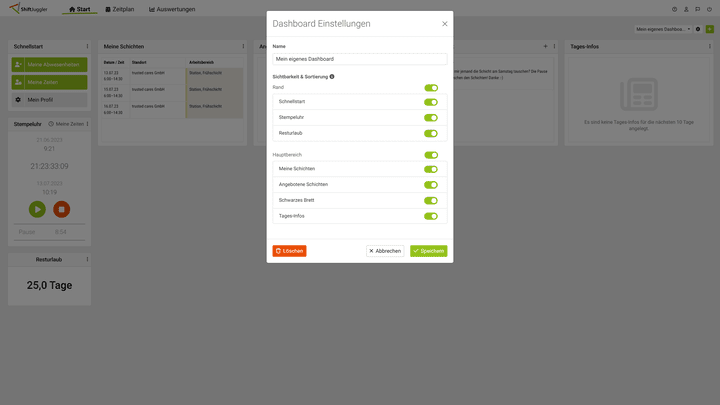The width and height of the screenshot is (720, 405).
Task: Close the Dashboard Einstellungen dialog
Action: point(444,24)
